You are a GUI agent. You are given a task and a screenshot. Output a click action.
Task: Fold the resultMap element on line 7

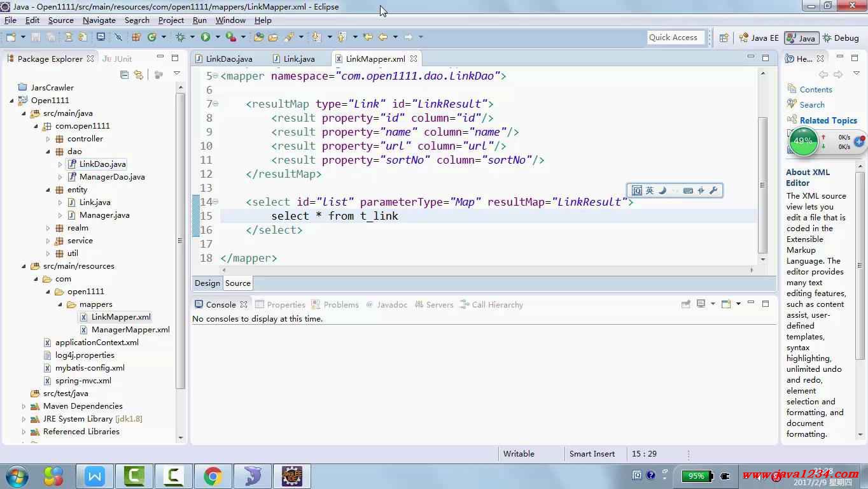[x=216, y=104]
